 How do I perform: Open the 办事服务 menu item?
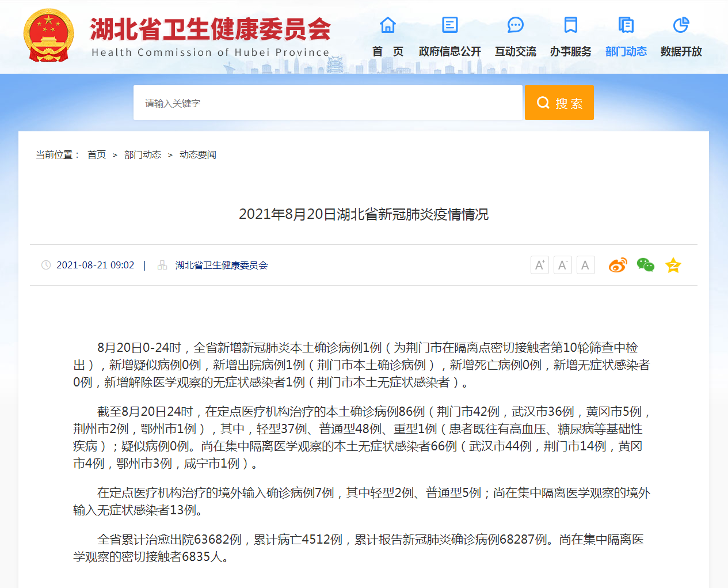pos(571,51)
